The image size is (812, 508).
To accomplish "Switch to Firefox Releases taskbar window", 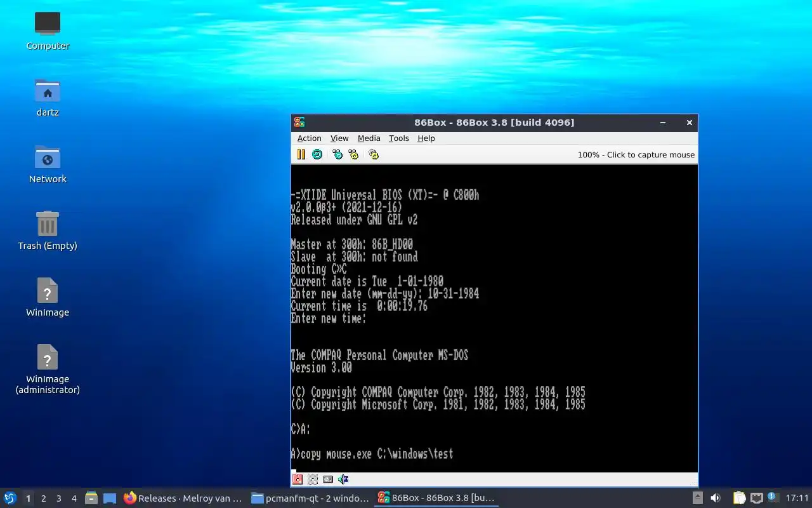I will point(183,498).
